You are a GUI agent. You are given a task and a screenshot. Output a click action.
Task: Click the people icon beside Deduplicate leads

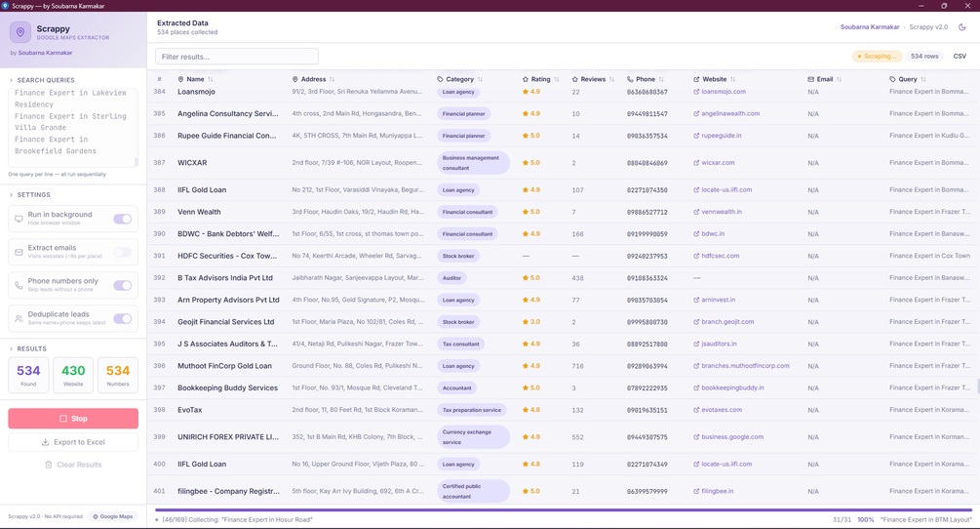coord(19,318)
